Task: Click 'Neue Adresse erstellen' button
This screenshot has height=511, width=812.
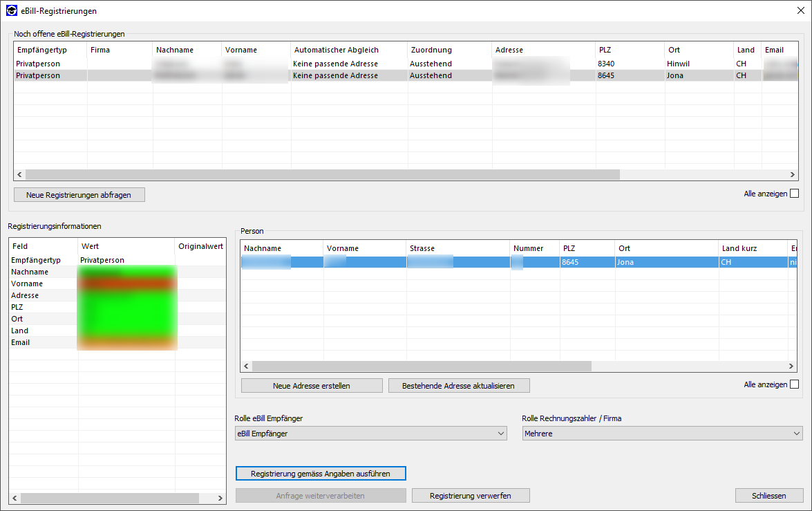Action: [x=311, y=386]
